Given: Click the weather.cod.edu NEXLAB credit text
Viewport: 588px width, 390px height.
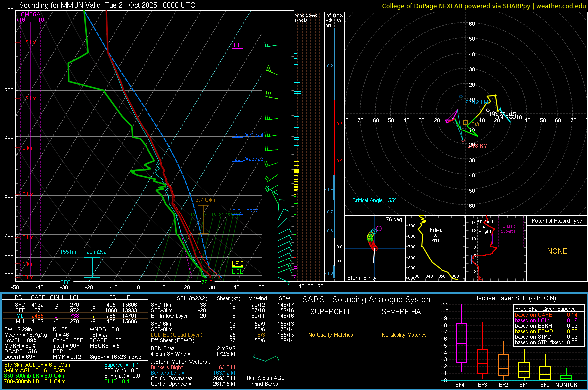Looking at the screenshot, I should 483,6.
